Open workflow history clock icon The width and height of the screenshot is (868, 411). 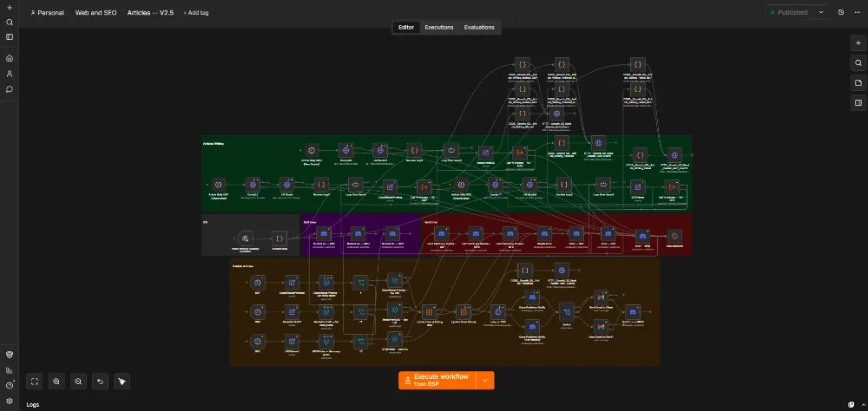tap(841, 12)
